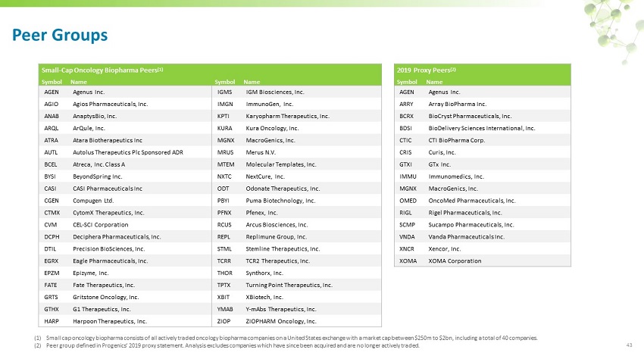Click footnote (2) about Progenics' proxy statement

(x=227, y=345)
